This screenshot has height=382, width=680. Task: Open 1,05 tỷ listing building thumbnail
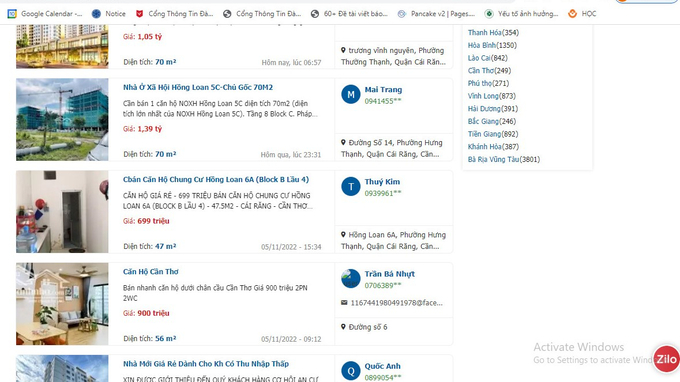click(x=62, y=47)
